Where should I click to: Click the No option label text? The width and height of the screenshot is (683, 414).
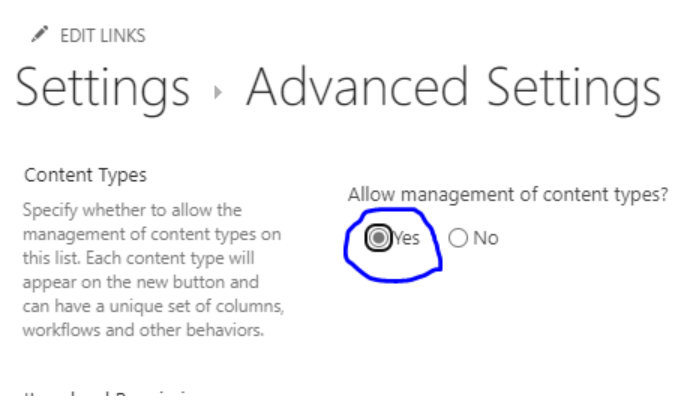(485, 238)
